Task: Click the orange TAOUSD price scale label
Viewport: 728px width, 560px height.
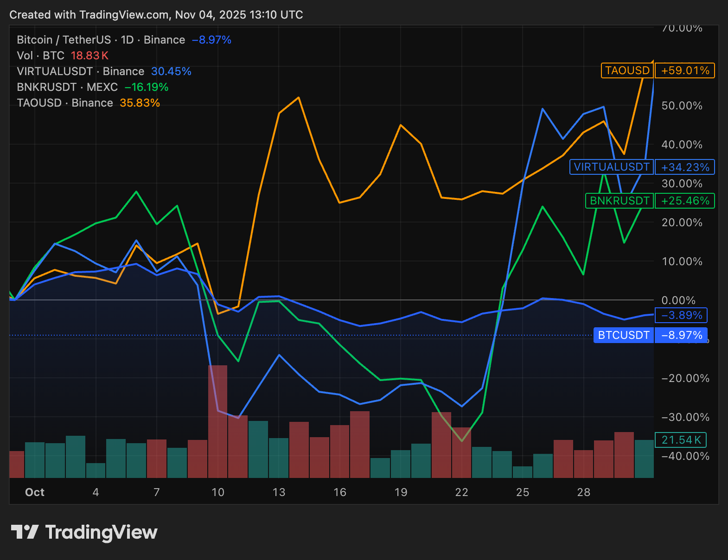Action: click(x=627, y=70)
